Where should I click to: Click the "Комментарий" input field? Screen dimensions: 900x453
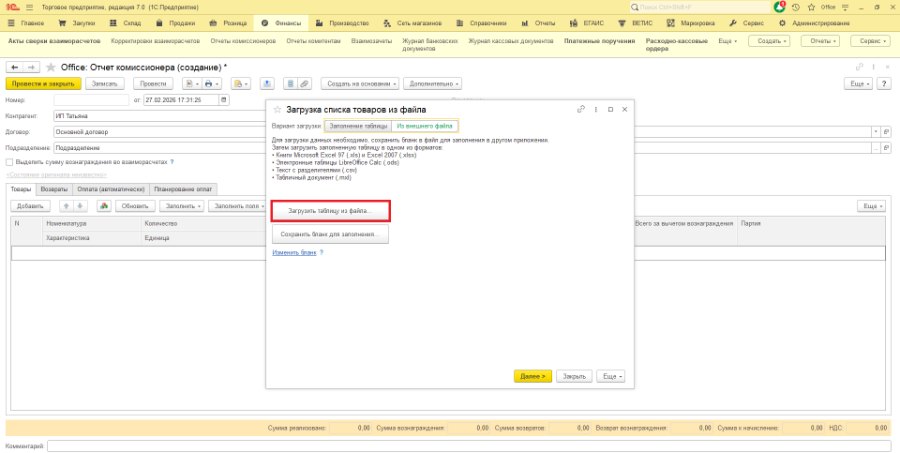coord(469,446)
